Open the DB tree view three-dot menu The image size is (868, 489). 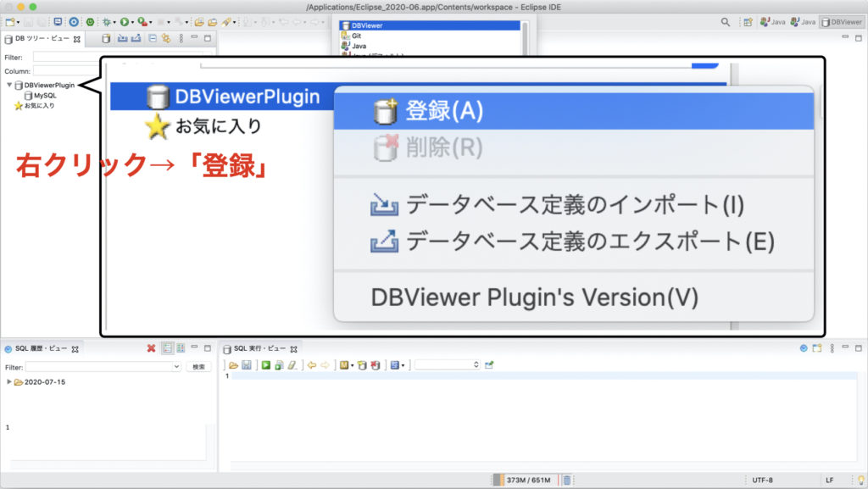[x=181, y=38]
